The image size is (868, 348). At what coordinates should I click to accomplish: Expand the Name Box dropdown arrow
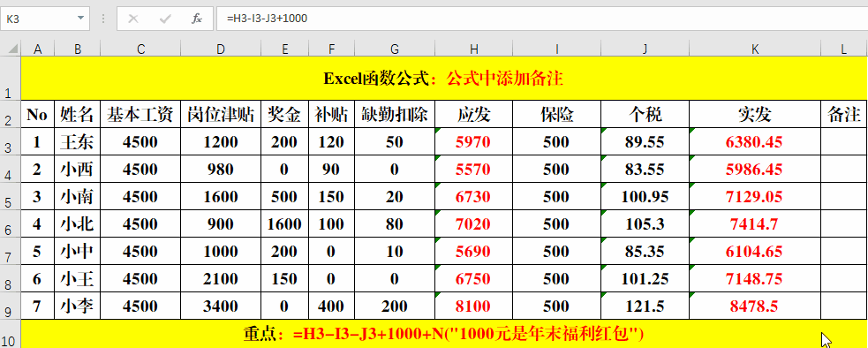(x=81, y=19)
